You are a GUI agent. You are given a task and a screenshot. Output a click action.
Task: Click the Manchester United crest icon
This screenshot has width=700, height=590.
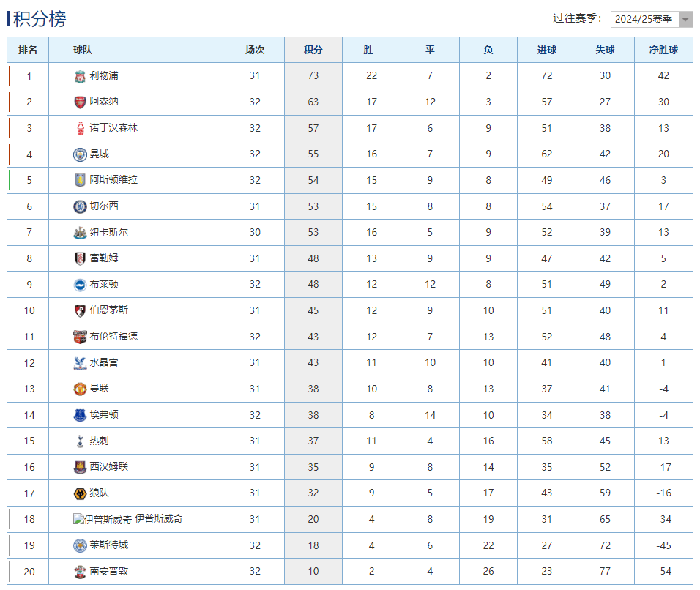[80, 389]
